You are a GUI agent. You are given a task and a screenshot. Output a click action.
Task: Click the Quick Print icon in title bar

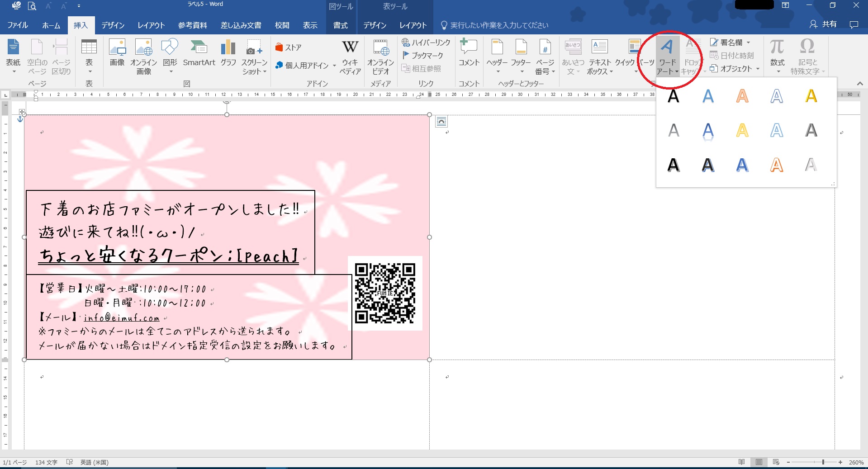click(x=16, y=6)
